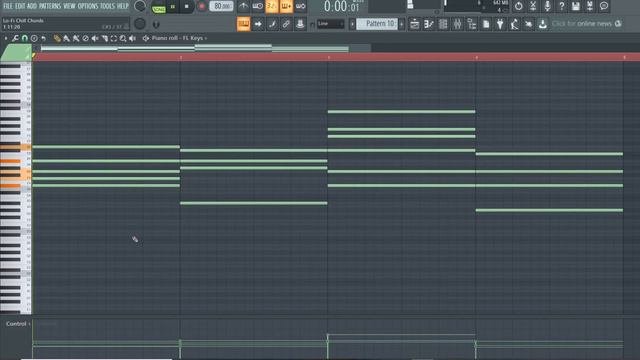Open the Mixer icon
The width and height of the screenshot is (640, 360).
[457, 24]
